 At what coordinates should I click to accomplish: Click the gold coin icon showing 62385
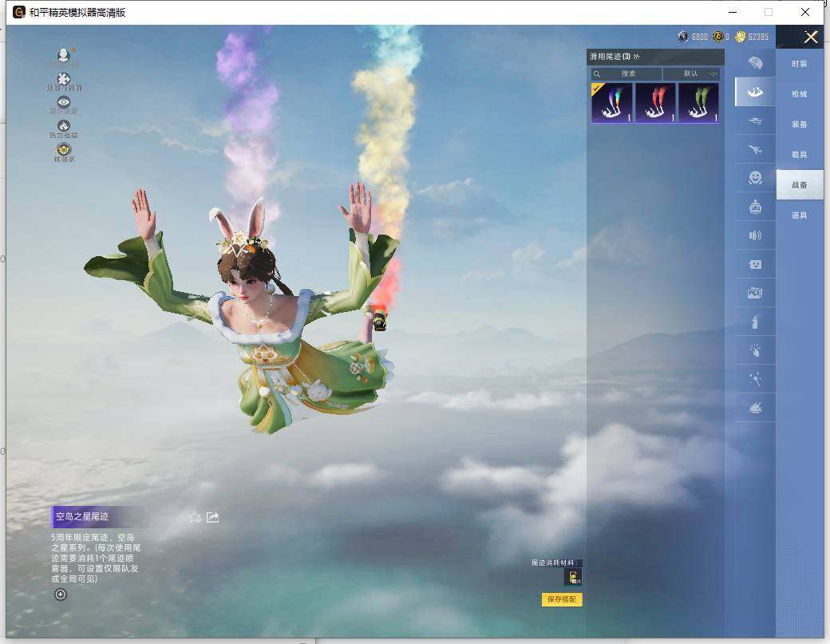pyautogui.click(x=740, y=37)
